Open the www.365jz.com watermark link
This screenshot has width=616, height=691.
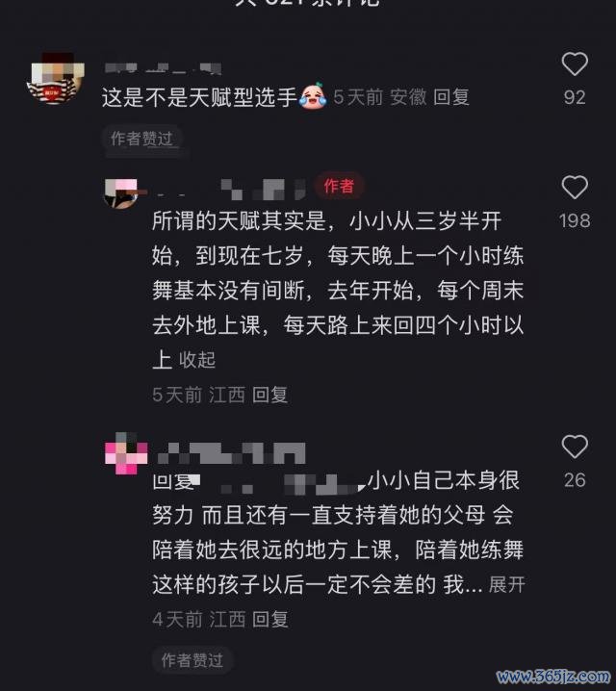pyautogui.click(x=553, y=676)
